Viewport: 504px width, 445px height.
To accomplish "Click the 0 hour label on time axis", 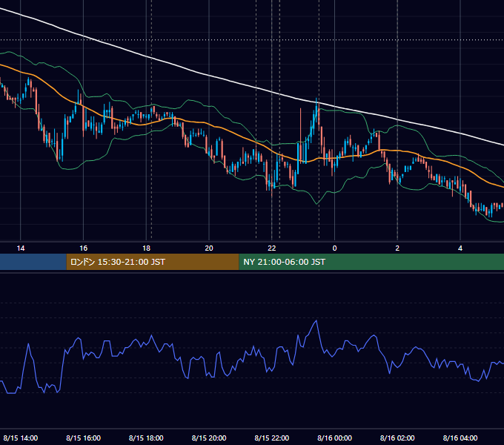I will pyautogui.click(x=334, y=248).
